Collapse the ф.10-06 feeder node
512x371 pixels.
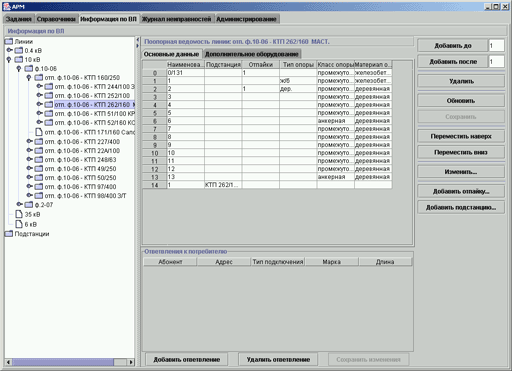click(x=19, y=69)
